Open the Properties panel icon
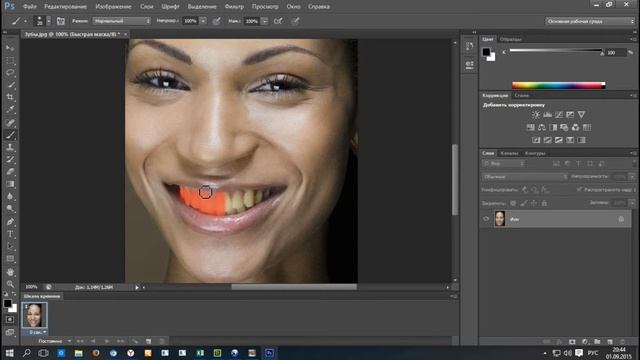 point(469,64)
